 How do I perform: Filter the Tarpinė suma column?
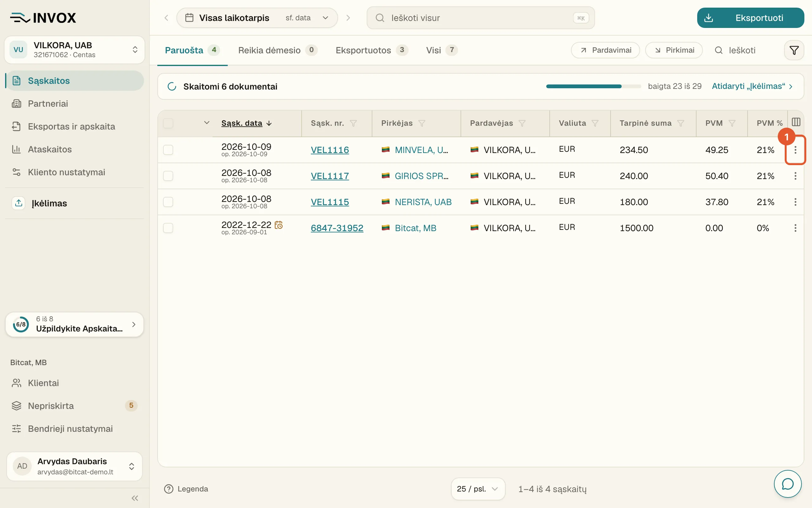point(680,123)
